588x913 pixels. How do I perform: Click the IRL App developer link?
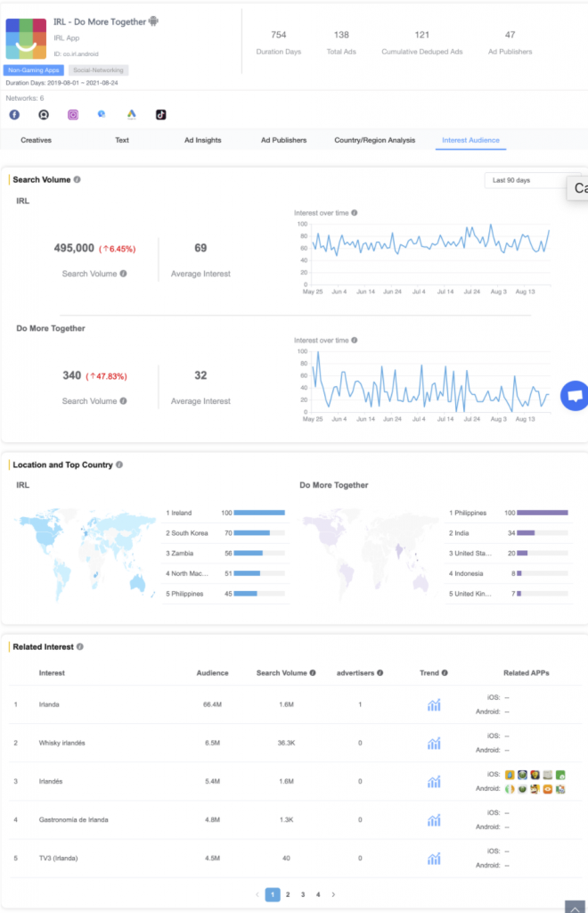tap(66, 38)
